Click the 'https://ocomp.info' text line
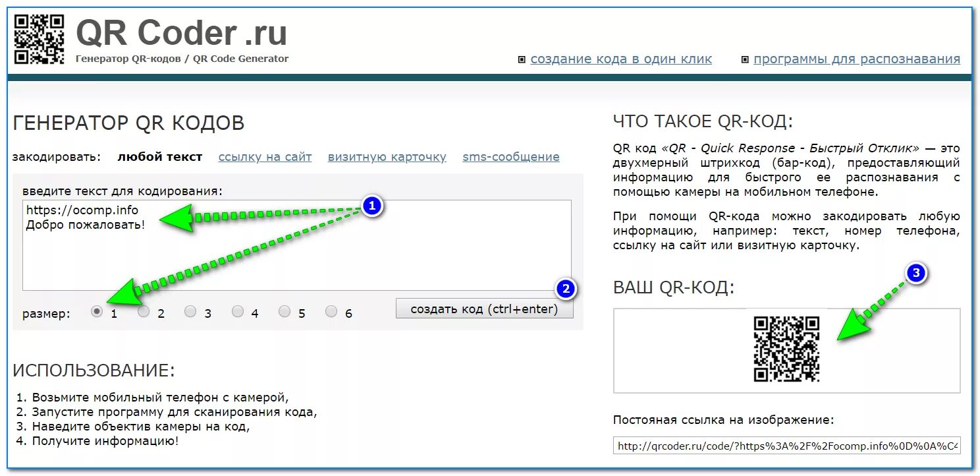Screen dimensions: 980x476 pyautogui.click(x=82, y=210)
